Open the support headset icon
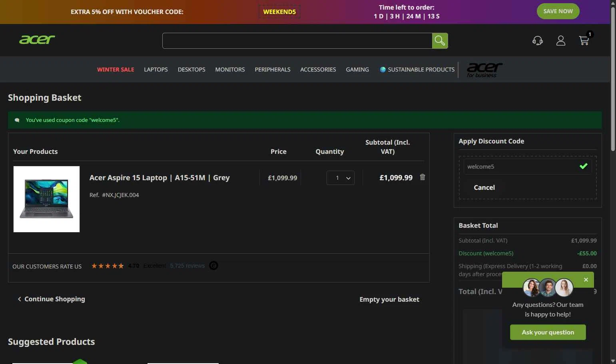Image resolution: width=616 pixels, height=364 pixels. tap(538, 41)
